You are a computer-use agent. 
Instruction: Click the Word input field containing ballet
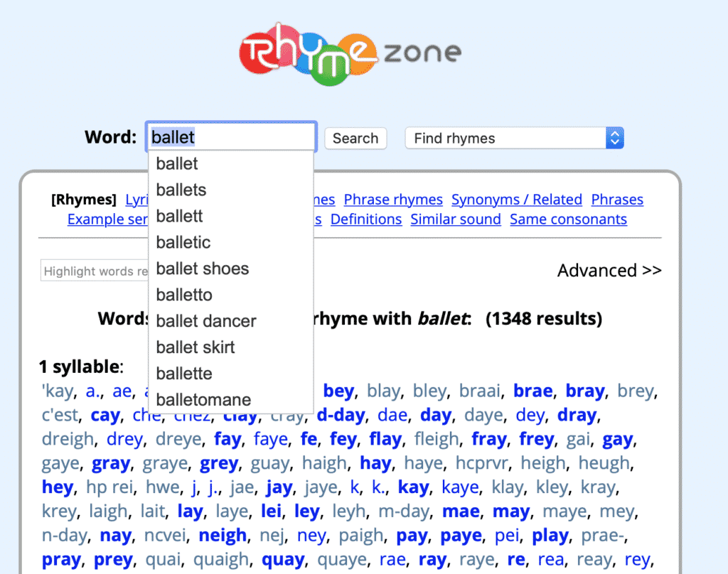[x=231, y=137]
